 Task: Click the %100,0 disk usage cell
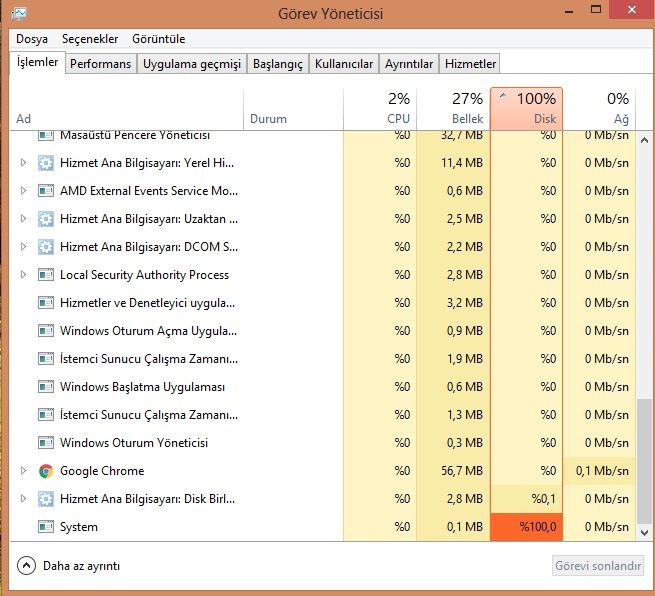pos(526,527)
